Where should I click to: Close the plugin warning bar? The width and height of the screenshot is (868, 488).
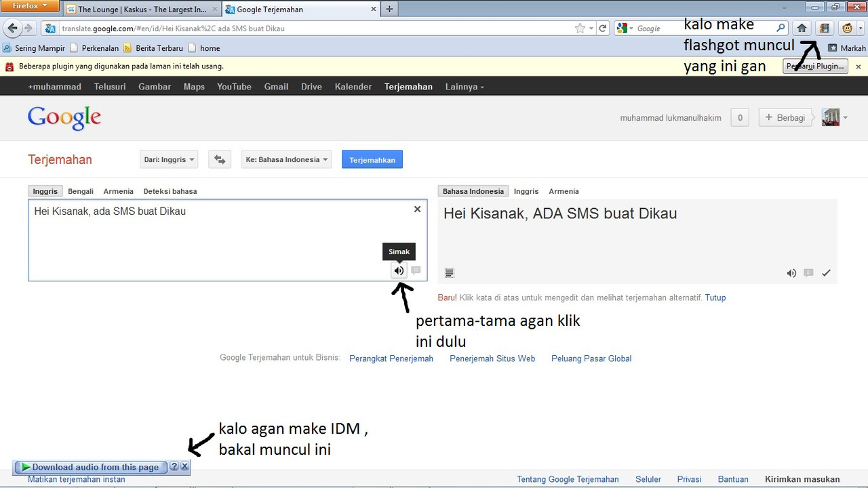point(858,66)
